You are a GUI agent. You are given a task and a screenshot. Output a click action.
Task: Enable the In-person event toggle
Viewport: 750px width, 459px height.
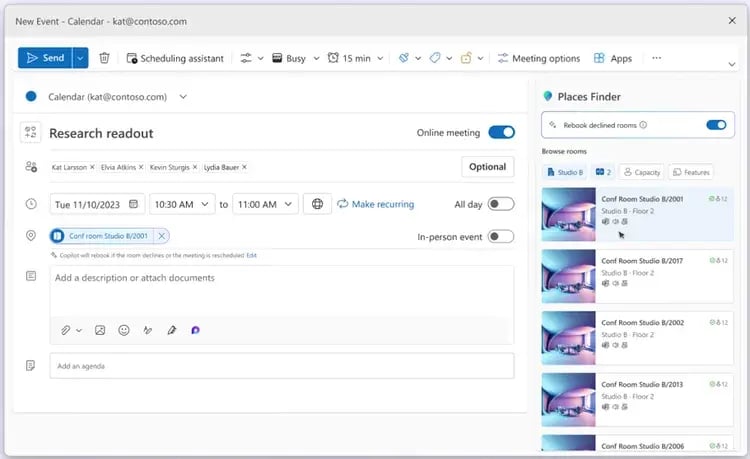[501, 236]
